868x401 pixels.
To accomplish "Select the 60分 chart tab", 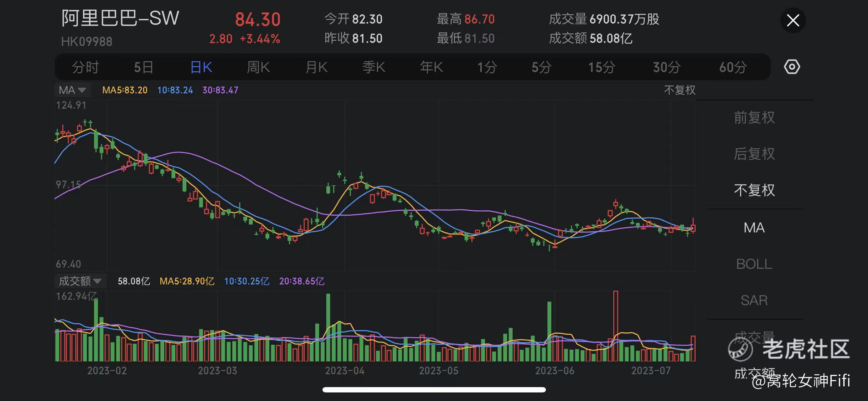I will (733, 67).
